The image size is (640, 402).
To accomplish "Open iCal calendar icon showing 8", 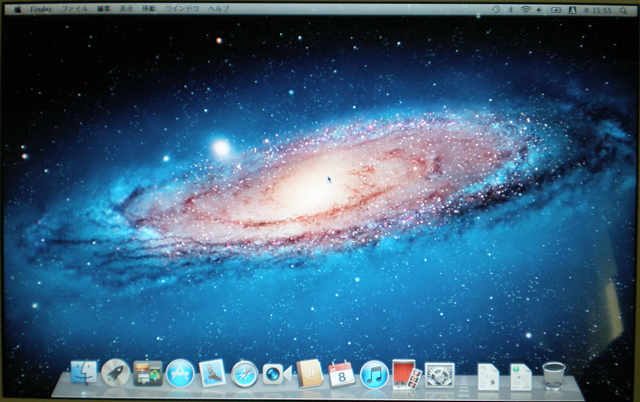I will coord(342,374).
